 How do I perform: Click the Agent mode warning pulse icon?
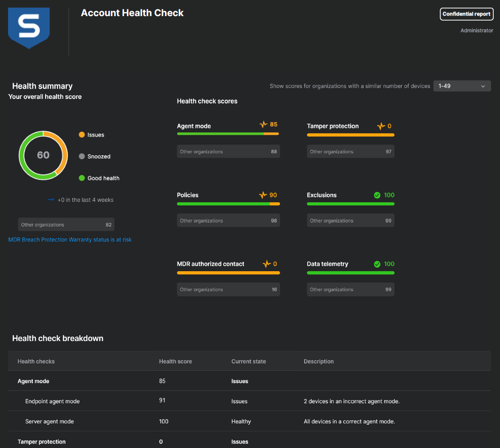point(263,124)
